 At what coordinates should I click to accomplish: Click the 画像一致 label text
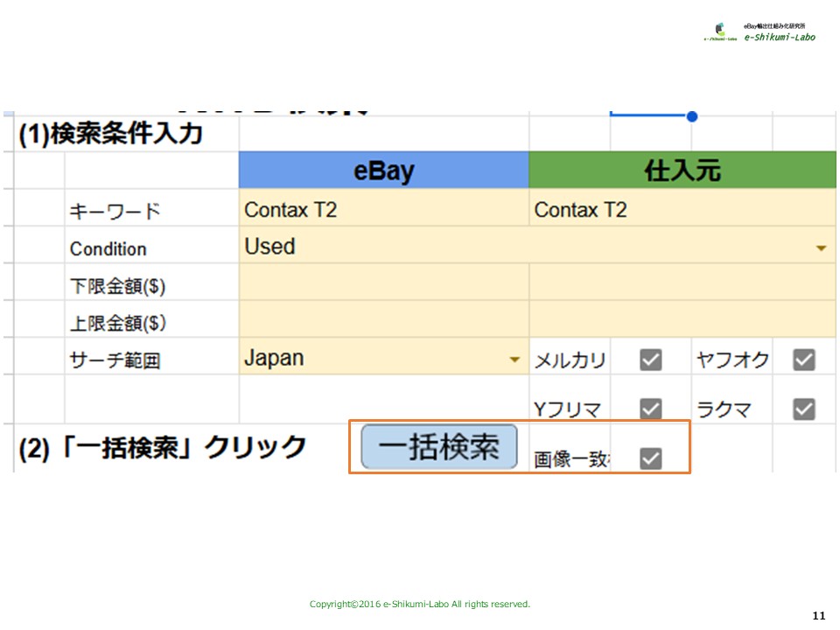572,459
